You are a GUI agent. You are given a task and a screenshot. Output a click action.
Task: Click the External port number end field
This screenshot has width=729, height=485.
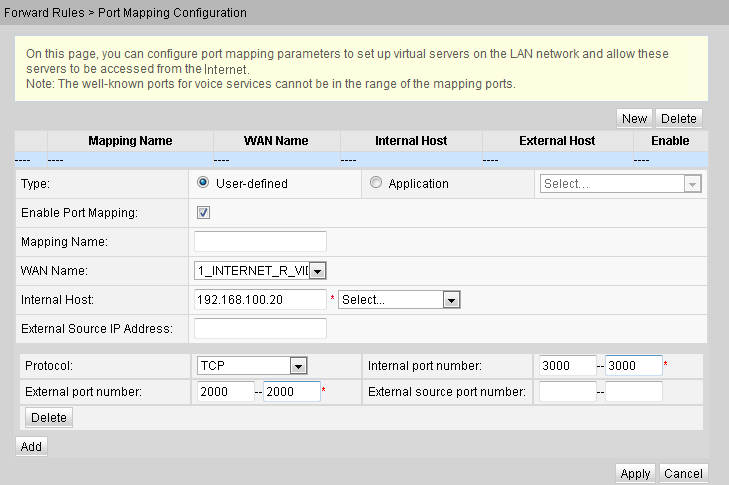pos(292,392)
